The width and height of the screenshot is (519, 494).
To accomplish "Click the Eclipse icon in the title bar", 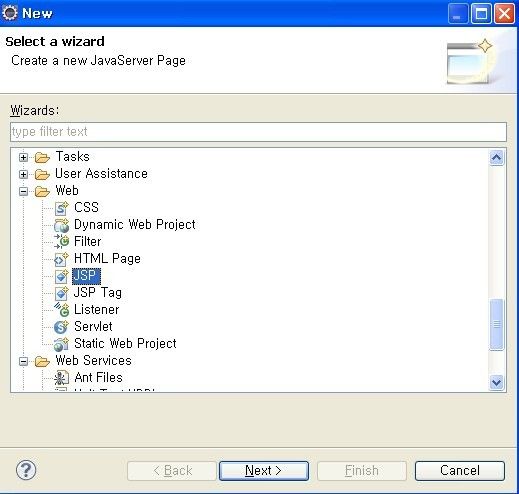I will click(10, 13).
